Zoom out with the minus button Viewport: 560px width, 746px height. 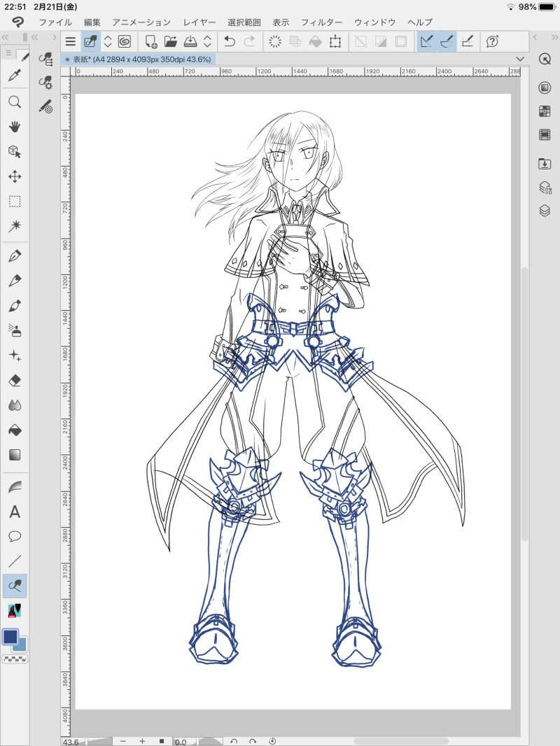point(122,741)
